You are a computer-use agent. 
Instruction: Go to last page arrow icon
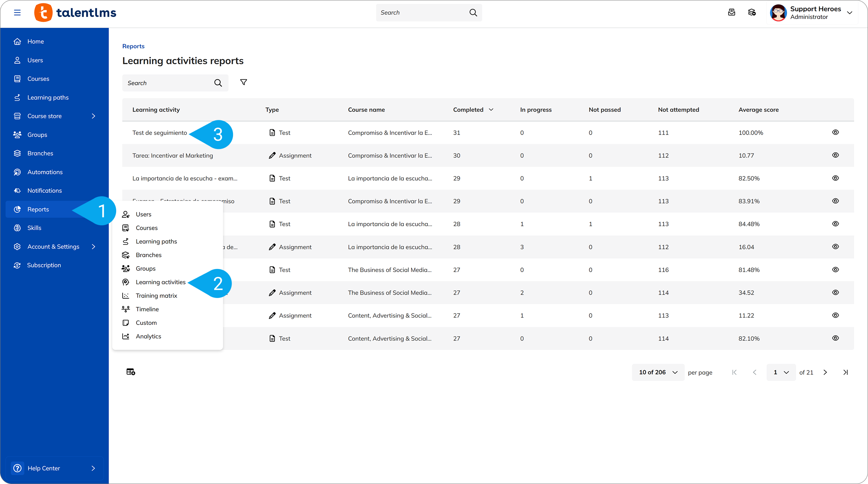click(x=845, y=372)
